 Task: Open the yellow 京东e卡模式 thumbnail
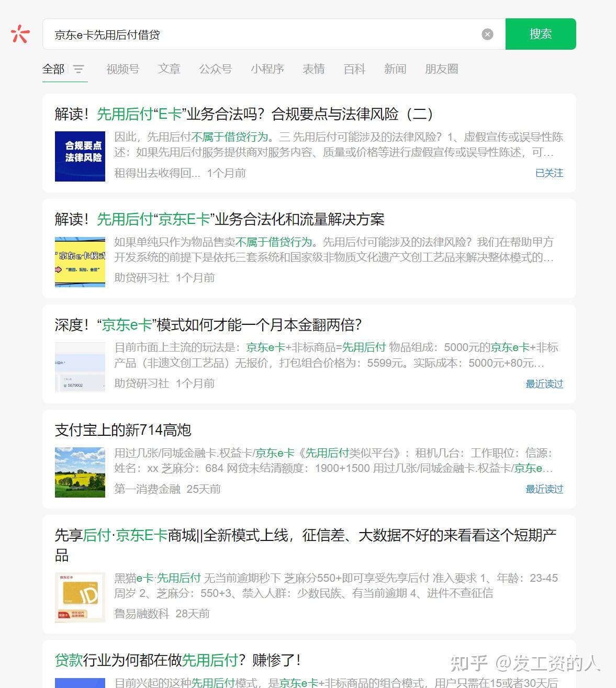(80, 262)
